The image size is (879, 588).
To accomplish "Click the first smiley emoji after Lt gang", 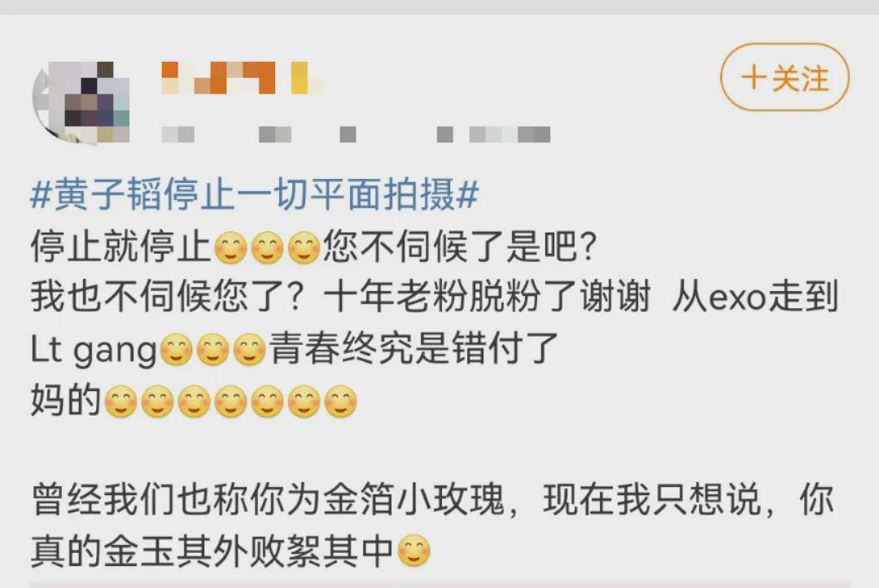I will [x=176, y=350].
